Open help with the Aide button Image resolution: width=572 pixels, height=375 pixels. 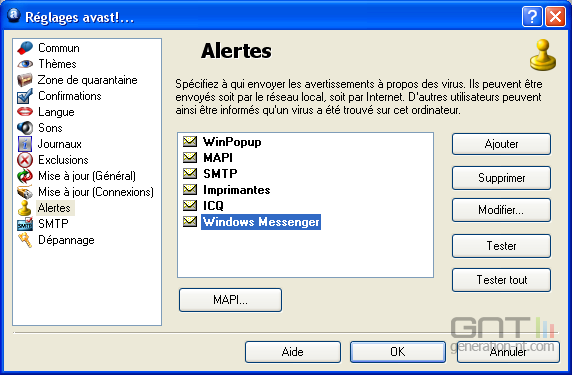(293, 352)
